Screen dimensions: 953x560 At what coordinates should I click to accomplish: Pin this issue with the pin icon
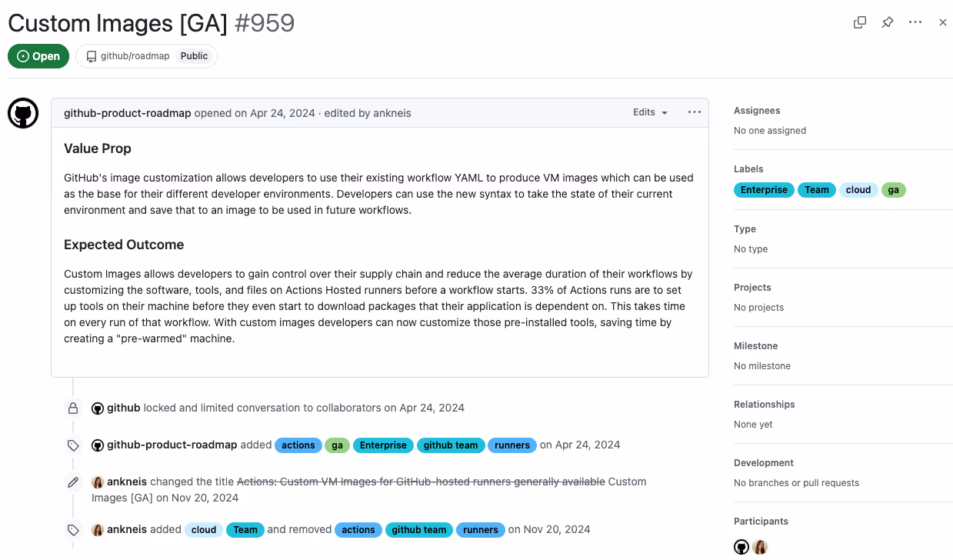888,22
